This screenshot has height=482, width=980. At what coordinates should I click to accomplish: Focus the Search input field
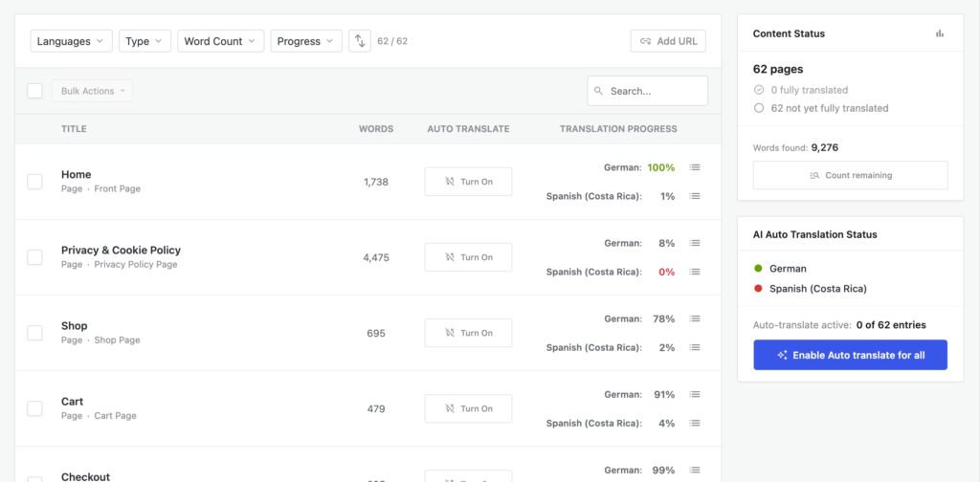648,91
